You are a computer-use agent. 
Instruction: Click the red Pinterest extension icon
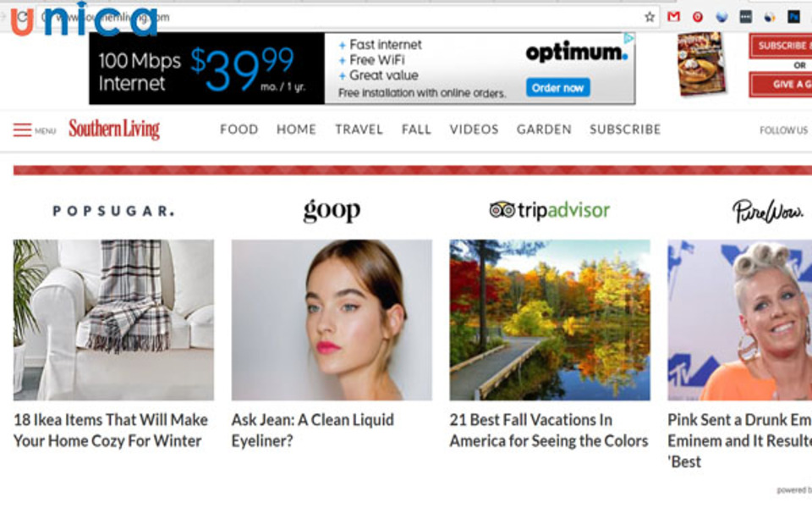coord(698,17)
